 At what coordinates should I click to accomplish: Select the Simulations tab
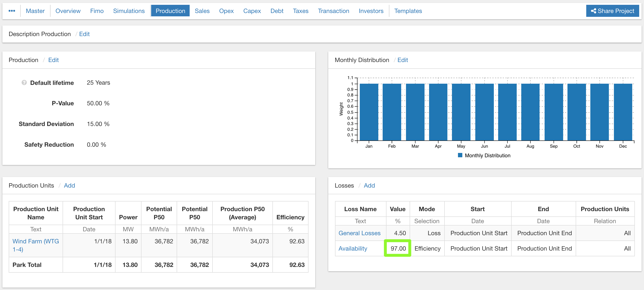click(129, 11)
